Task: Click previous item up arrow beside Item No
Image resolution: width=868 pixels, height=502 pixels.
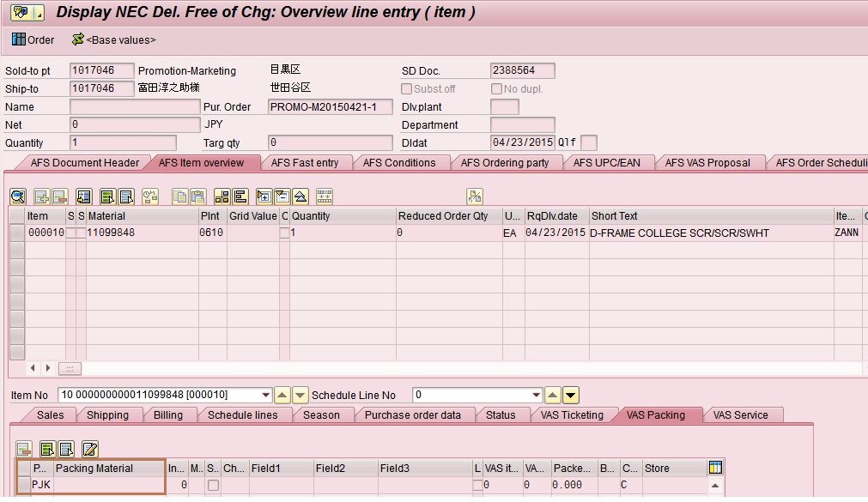Action: [x=282, y=396]
